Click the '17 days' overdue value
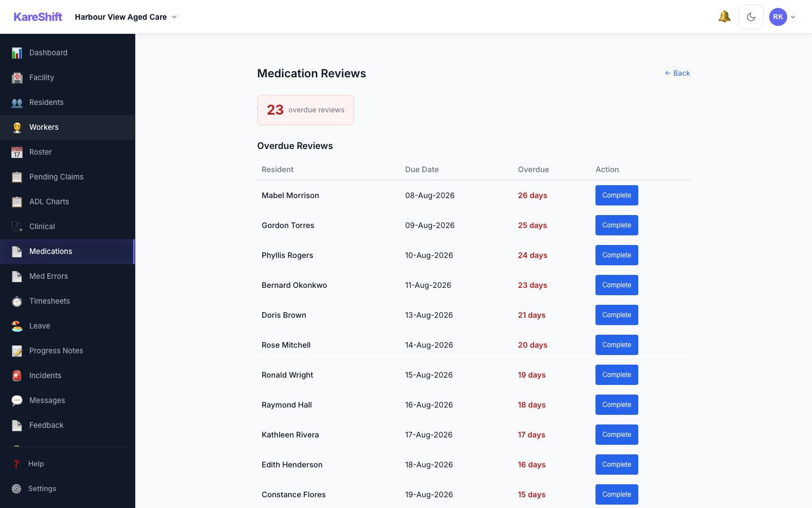 [532, 435]
